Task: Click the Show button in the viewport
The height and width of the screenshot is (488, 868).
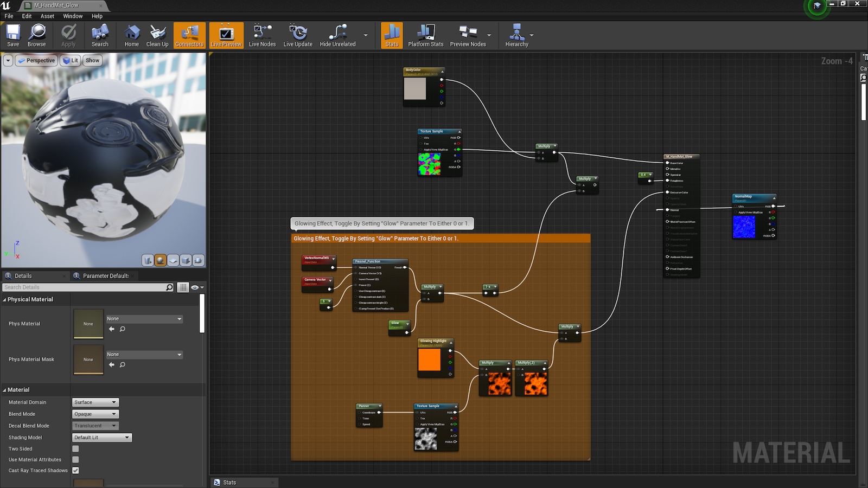Action: 92,60
